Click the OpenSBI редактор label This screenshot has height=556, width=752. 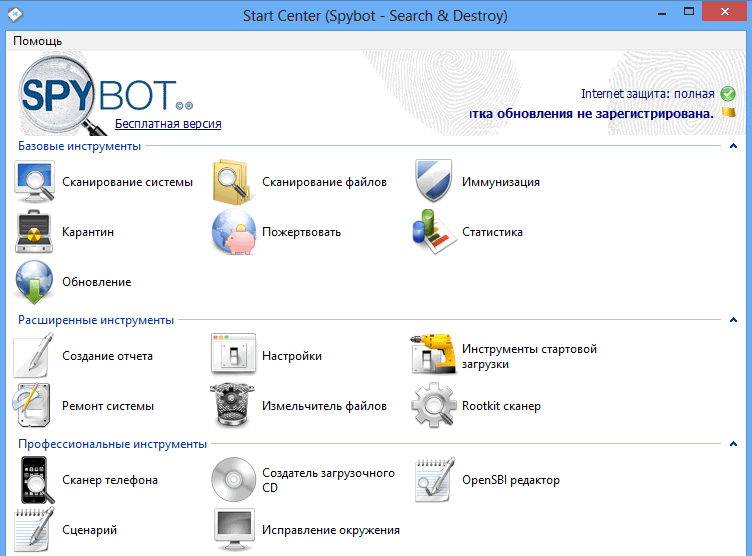(511, 480)
